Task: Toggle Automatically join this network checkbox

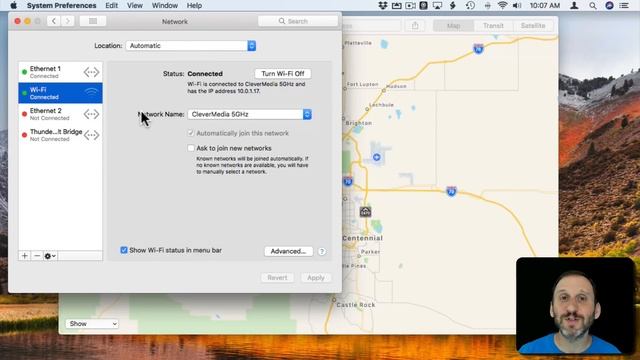Action: [191, 133]
